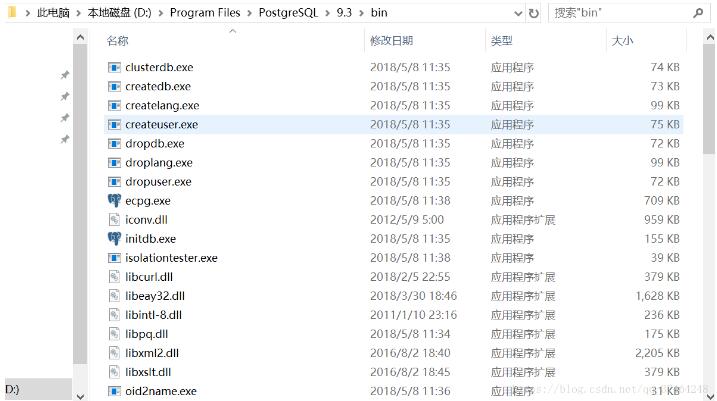Image resolution: width=717 pixels, height=401 pixels.
Task: Go to PostgreSQL breadcrumb
Action: [x=288, y=13]
